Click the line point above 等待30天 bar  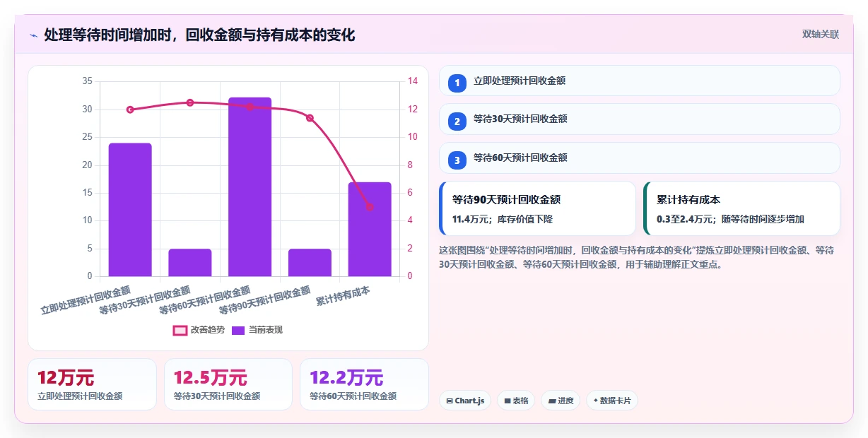click(190, 102)
